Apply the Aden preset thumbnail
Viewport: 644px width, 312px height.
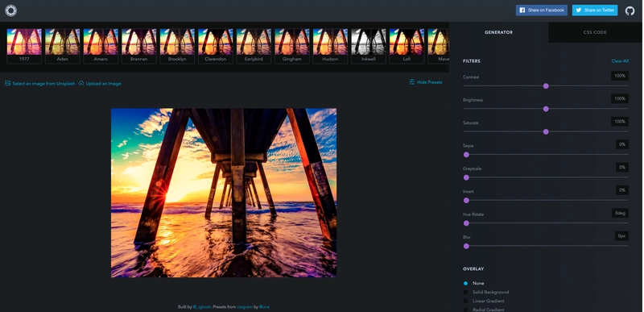pyautogui.click(x=63, y=46)
